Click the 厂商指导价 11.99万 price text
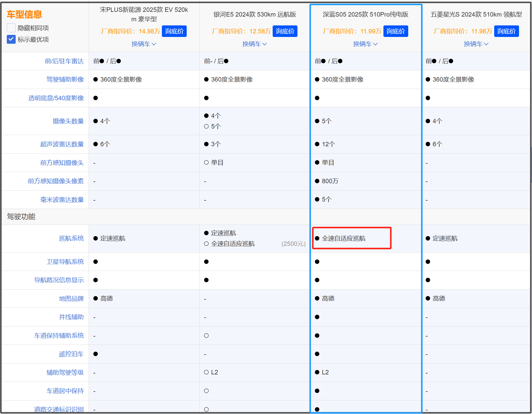The image size is (532, 414). pos(352,31)
